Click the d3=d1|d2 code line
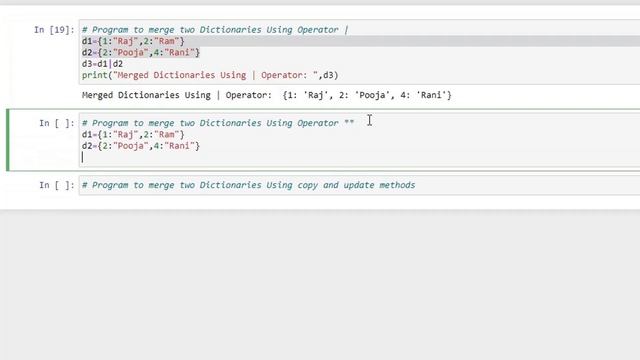 [x=102, y=64]
